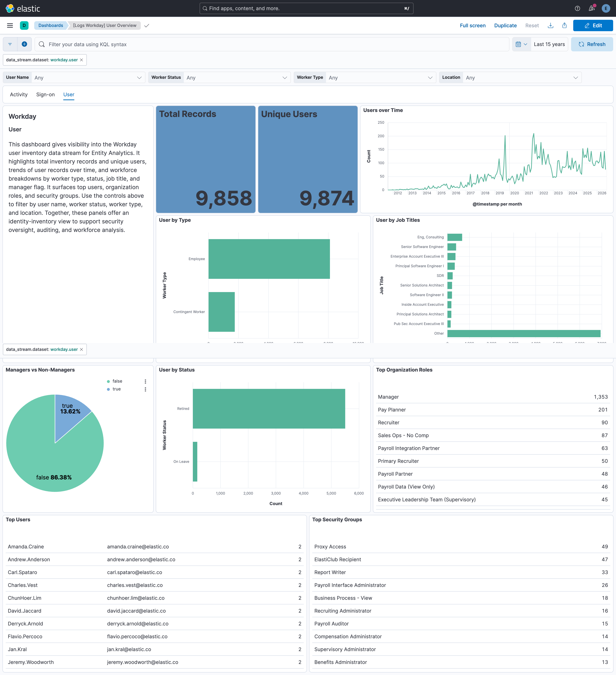Open legend options for false
The height and width of the screenshot is (675, 616).
pyautogui.click(x=145, y=381)
